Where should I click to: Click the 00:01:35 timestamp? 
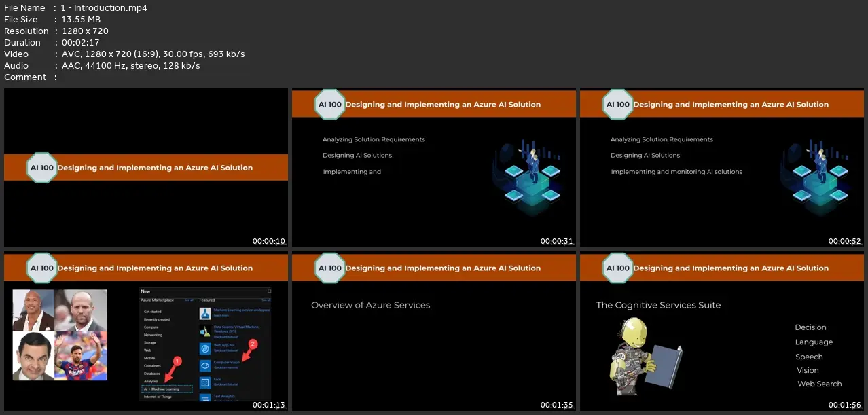click(557, 405)
